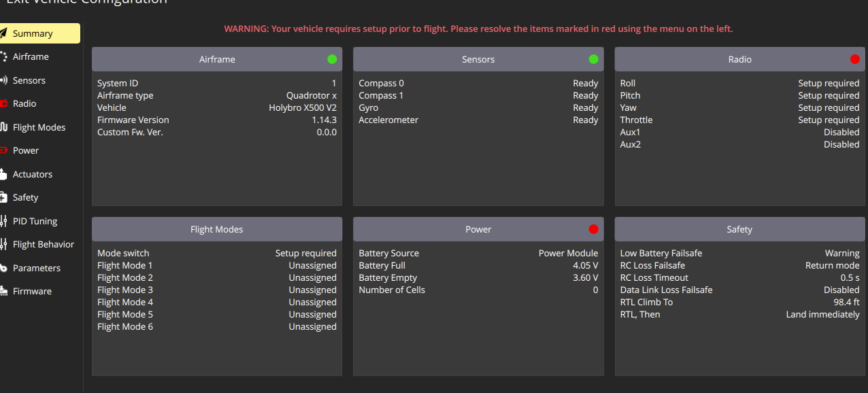Click the Power panel header button

click(x=478, y=229)
